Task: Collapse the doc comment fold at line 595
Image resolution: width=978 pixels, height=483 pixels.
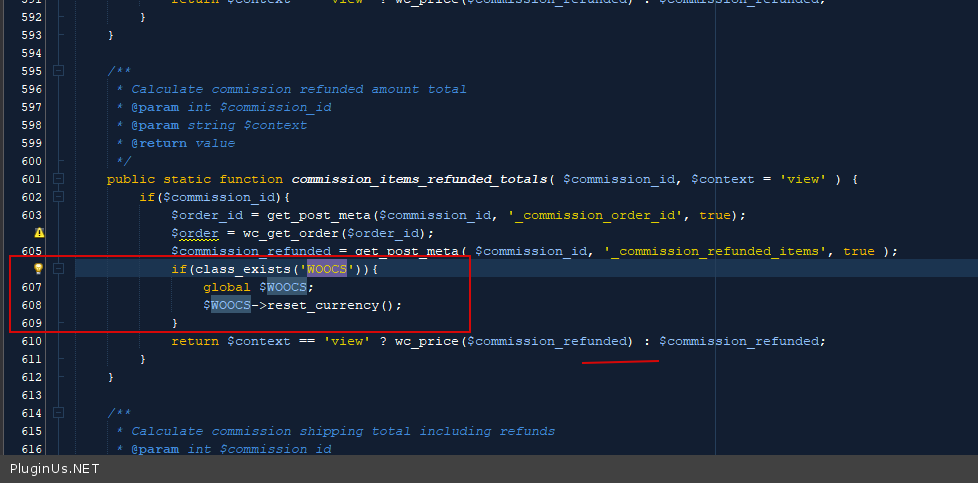Action: (x=58, y=71)
